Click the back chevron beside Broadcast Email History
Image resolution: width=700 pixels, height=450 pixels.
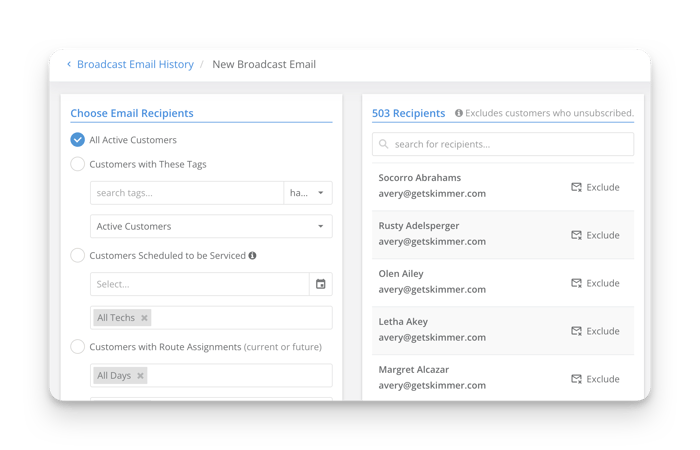[x=69, y=64]
